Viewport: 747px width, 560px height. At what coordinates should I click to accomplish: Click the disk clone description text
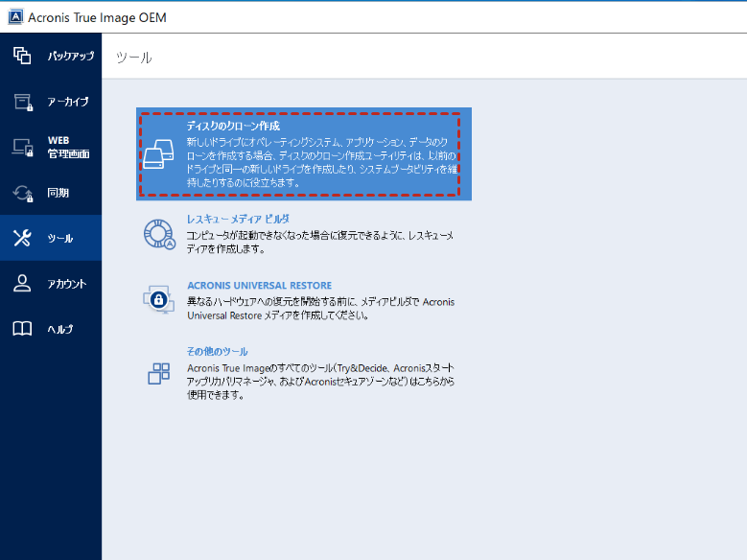point(322,162)
